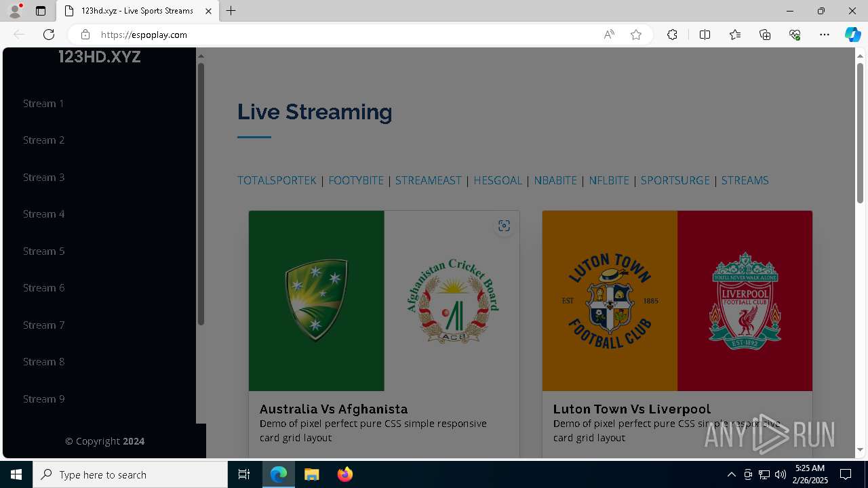Screen dimensions: 868x488
Task: Toggle the Split screen icon
Action: click(x=705, y=35)
